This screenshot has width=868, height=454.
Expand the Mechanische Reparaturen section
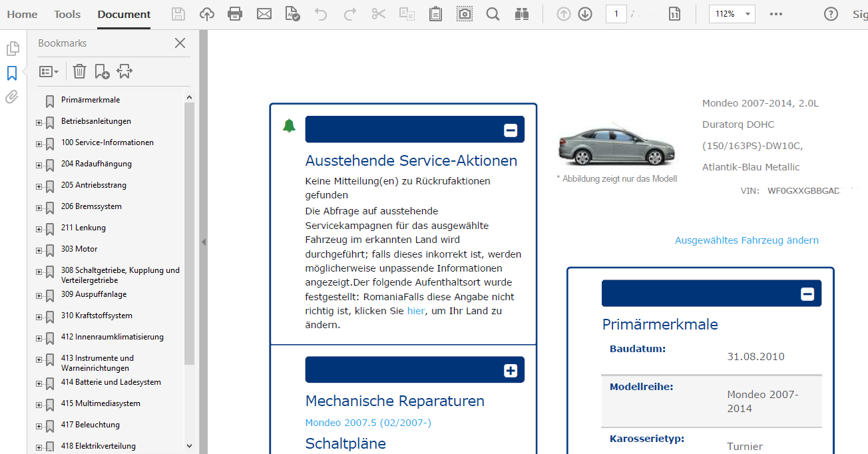tap(511, 371)
